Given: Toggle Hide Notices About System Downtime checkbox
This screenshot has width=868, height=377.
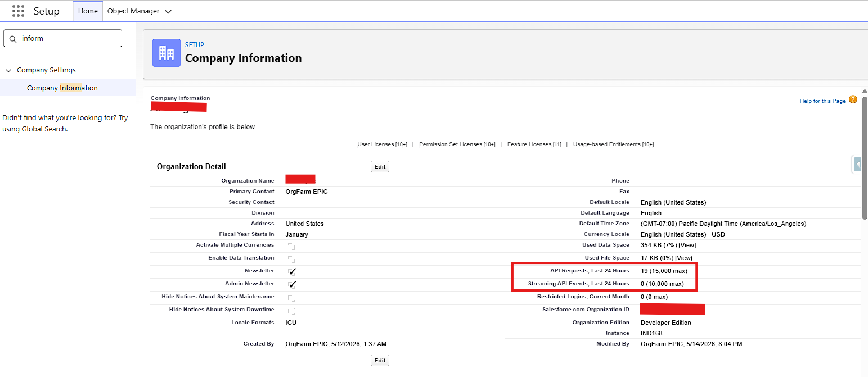Looking at the screenshot, I should (291, 311).
